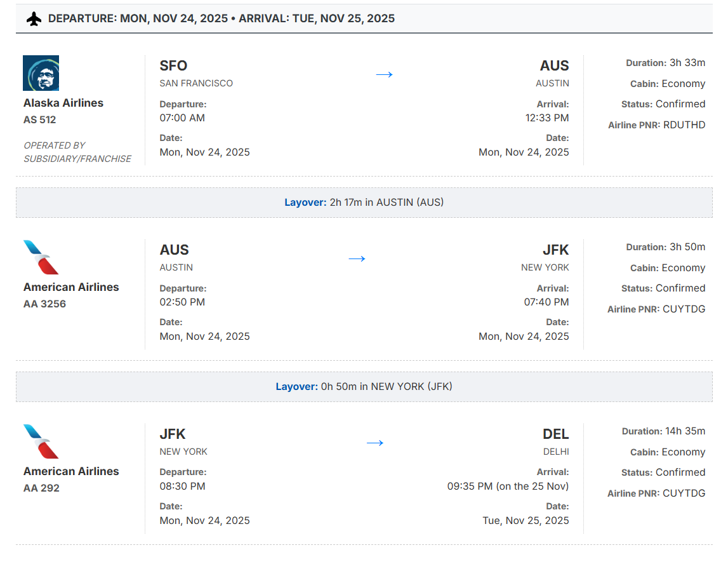
Task: Click Status Confirmed on the AA 3256 segment
Action: pyautogui.click(x=663, y=288)
